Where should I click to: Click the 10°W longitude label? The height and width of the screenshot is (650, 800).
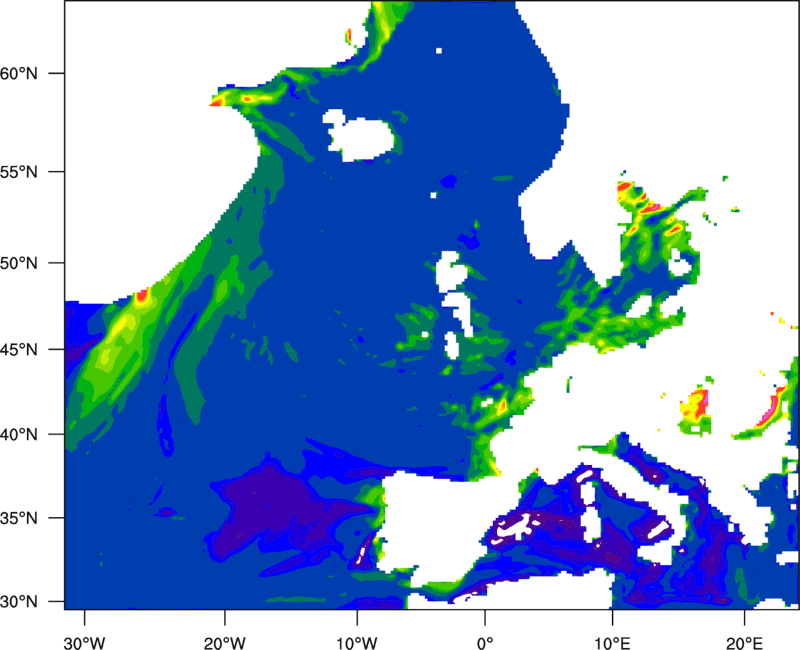pos(357,643)
